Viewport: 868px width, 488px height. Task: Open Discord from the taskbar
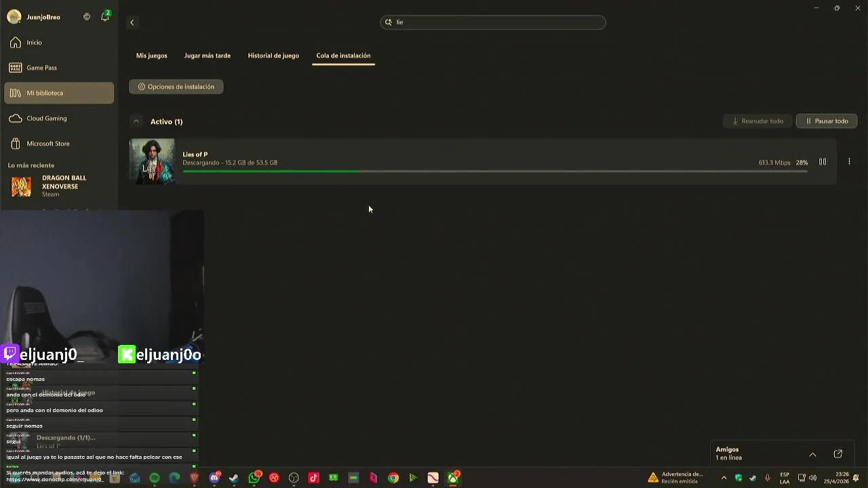pyautogui.click(x=214, y=478)
